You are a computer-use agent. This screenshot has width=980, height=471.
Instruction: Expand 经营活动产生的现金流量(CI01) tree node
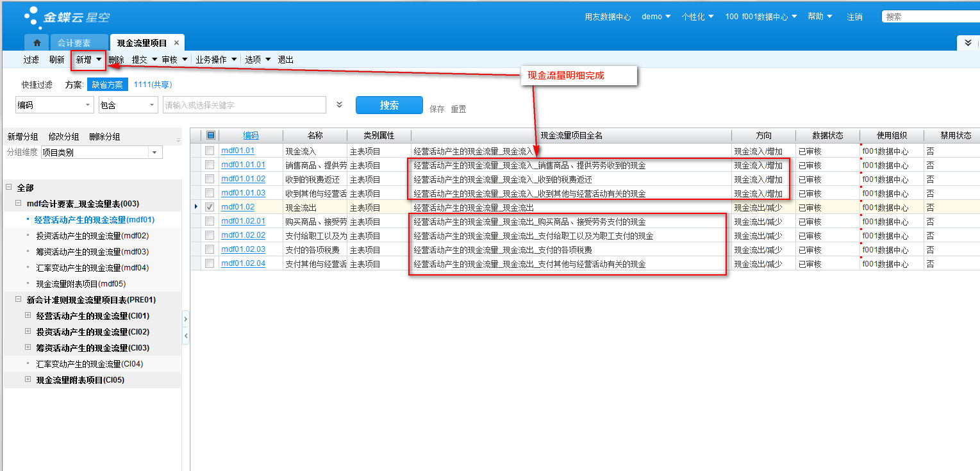click(28, 315)
